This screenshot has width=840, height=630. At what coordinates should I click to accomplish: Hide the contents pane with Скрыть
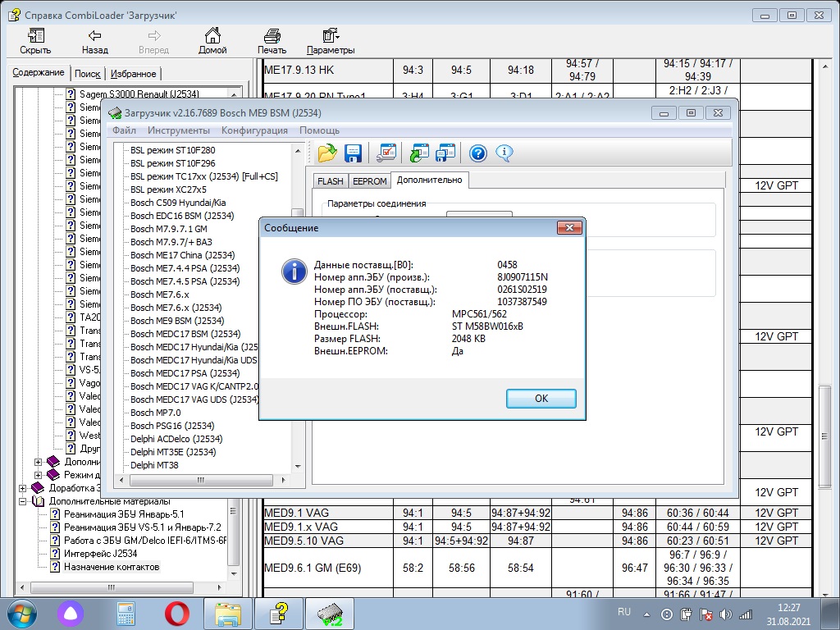point(35,41)
